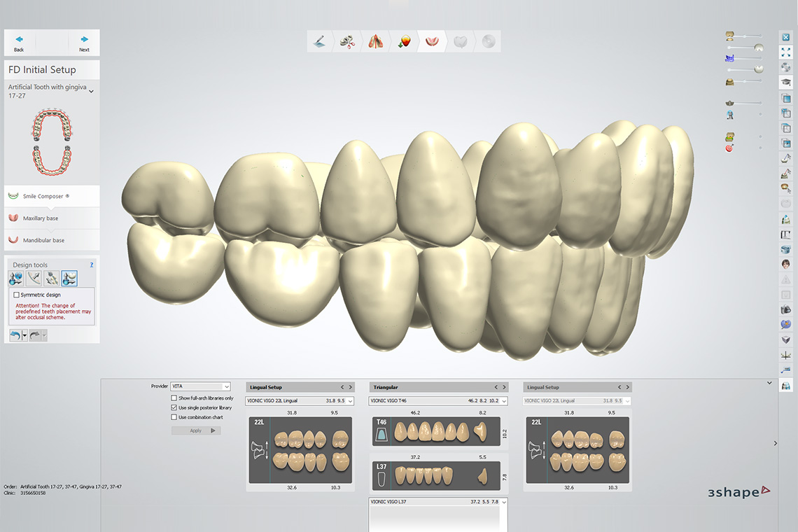
Task: Open the sculpt/scissors workflow step
Action: 347,41
